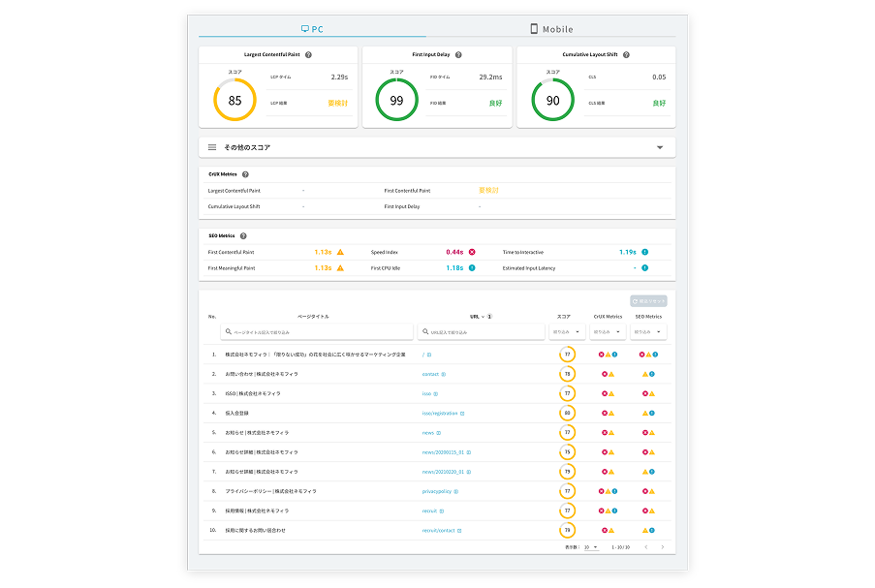Open help icon next to SEO Metrics heading
Viewport: 875px width, 588px height.
243,236
